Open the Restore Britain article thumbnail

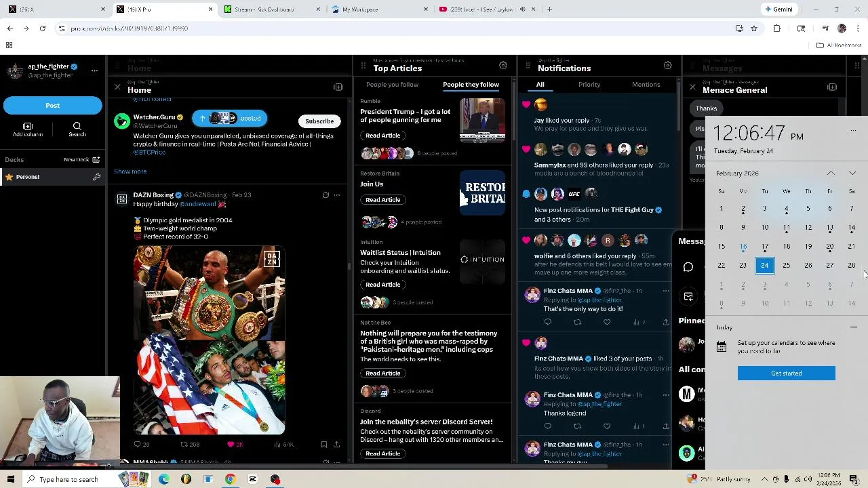(482, 192)
